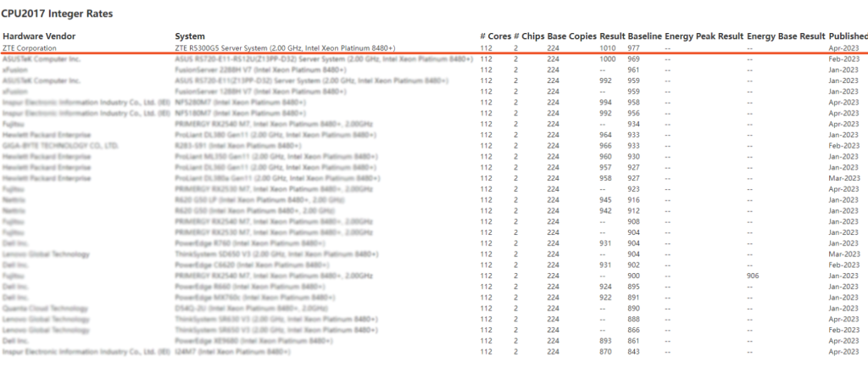
Task: Click the baseline value 923
Action: pos(634,189)
